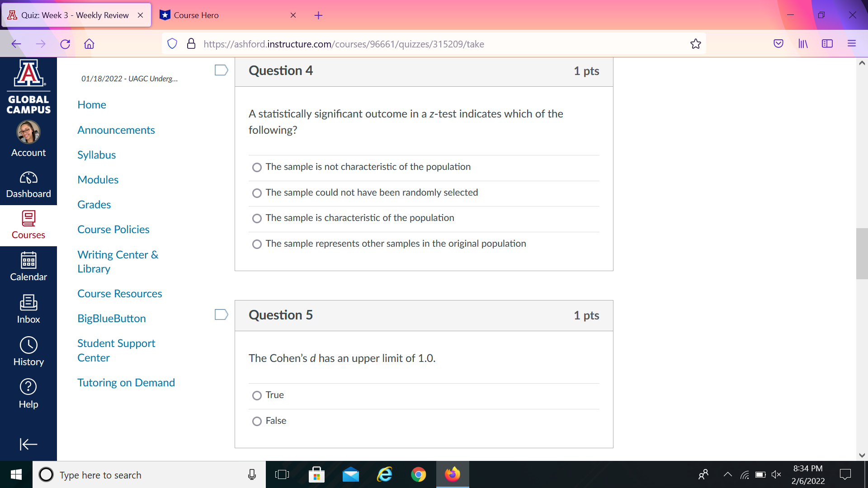
Task: Open the Grades link
Action: [x=94, y=204]
